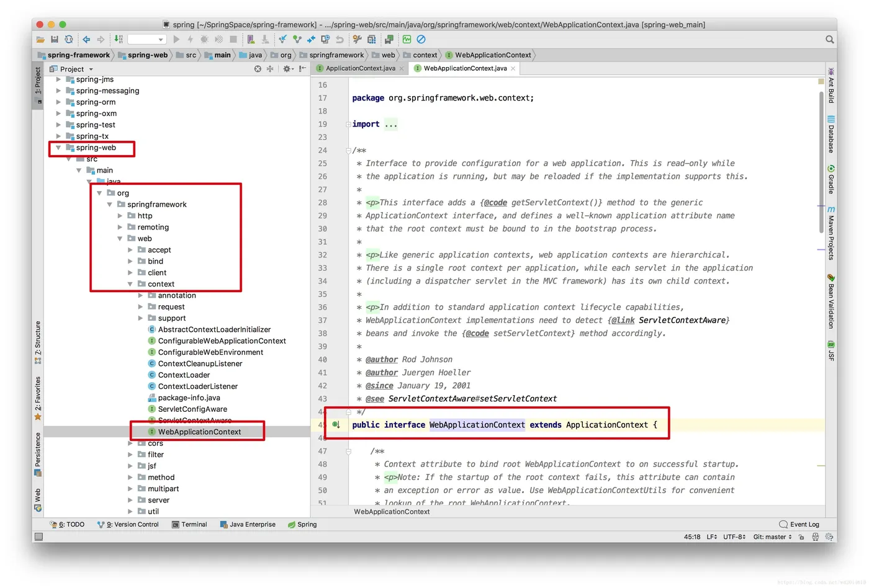This screenshot has width=869, height=588.
Task: Click the Run play icon
Action: point(176,39)
